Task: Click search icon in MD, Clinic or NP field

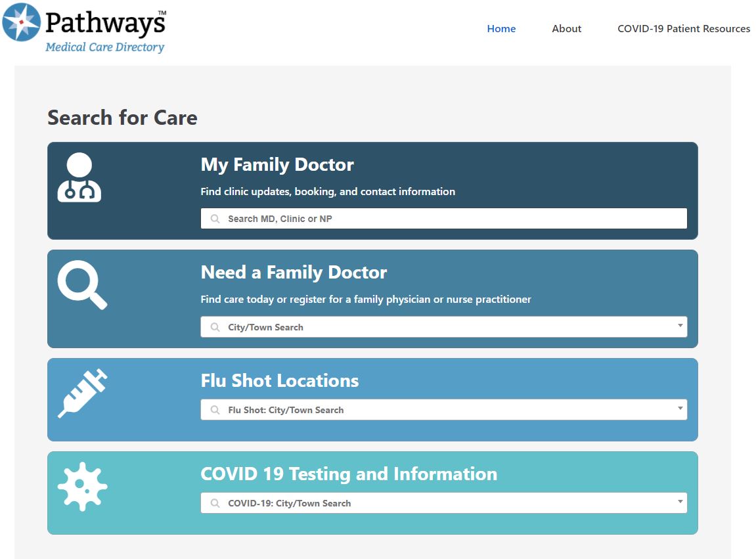Action: (215, 219)
